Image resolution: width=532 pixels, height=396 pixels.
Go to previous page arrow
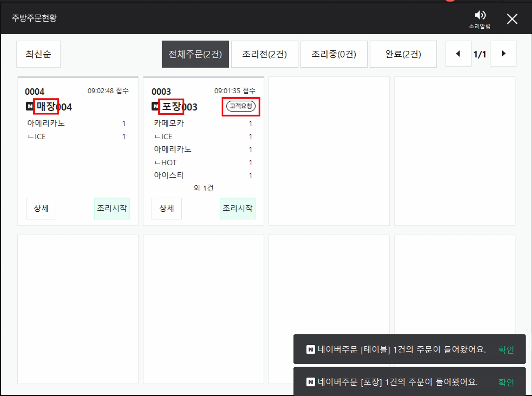(x=458, y=54)
